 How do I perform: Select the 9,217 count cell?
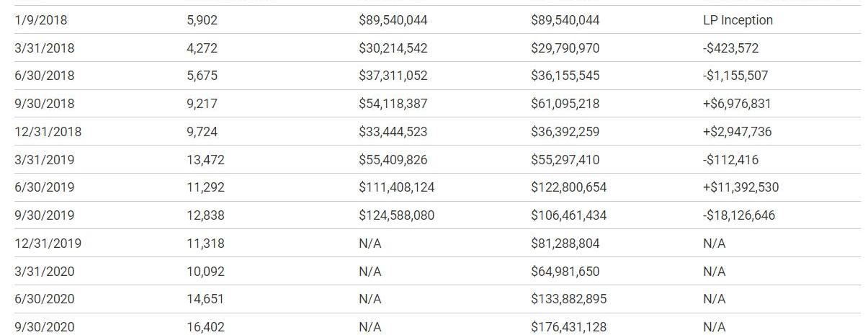[202, 104]
